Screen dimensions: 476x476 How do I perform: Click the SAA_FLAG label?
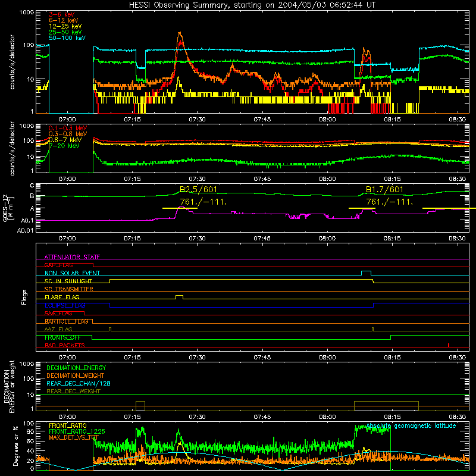[x=58, y=314]
